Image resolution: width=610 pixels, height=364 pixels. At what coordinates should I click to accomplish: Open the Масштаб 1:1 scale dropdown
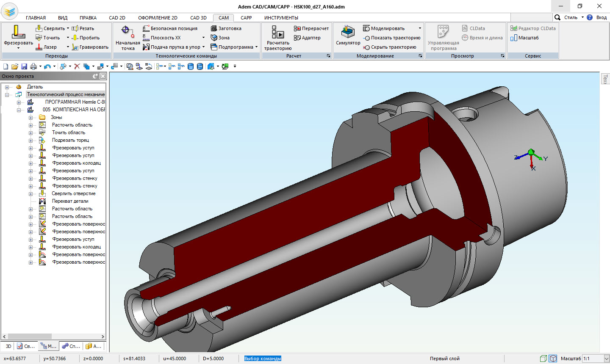coord(606,358)
